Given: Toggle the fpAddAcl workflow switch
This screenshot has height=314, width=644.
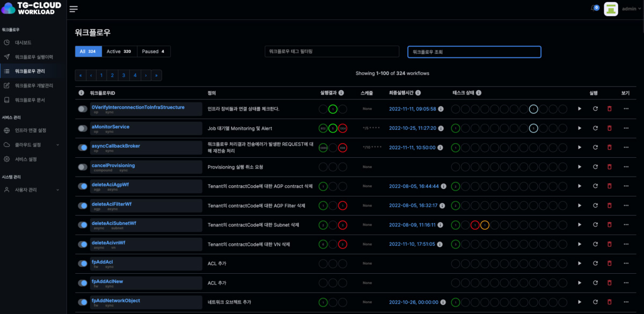Looking at the screenshot, I should (x=83, y=264).
